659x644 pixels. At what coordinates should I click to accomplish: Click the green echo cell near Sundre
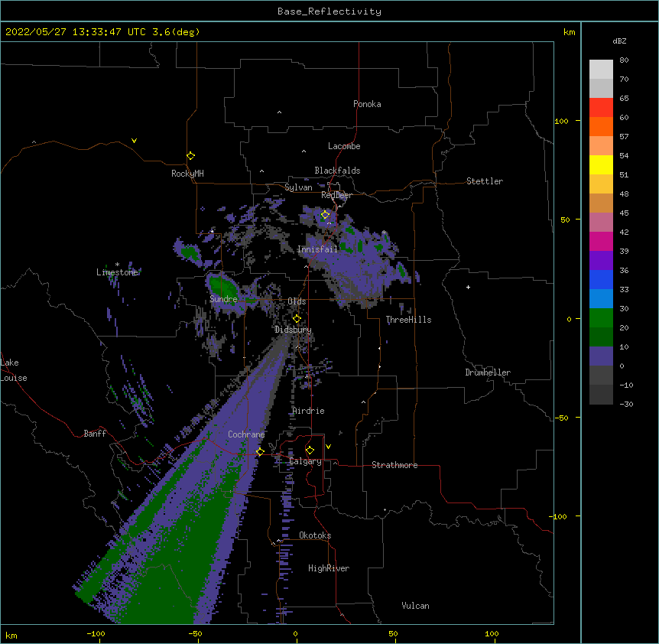coord(223,287)
